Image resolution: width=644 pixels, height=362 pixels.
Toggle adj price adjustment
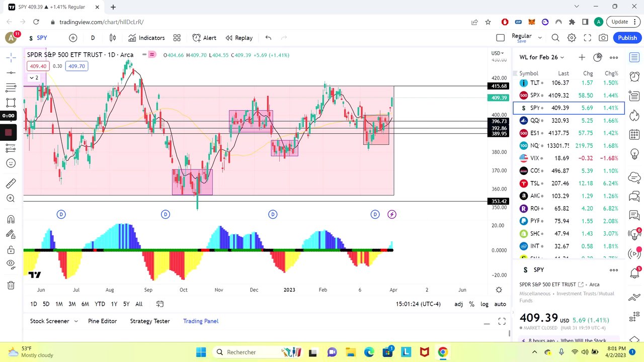tap(458, 304)
